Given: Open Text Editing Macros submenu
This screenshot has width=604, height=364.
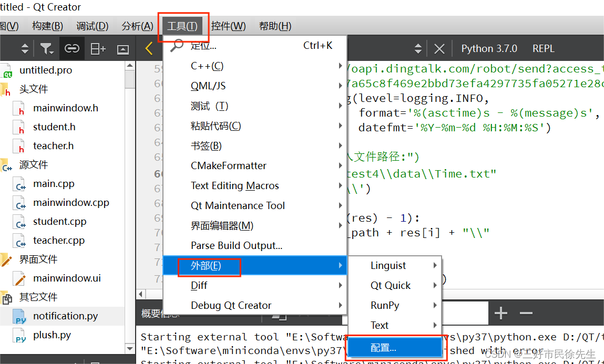Looking at the screenshot, I should (x=255, y=185).
